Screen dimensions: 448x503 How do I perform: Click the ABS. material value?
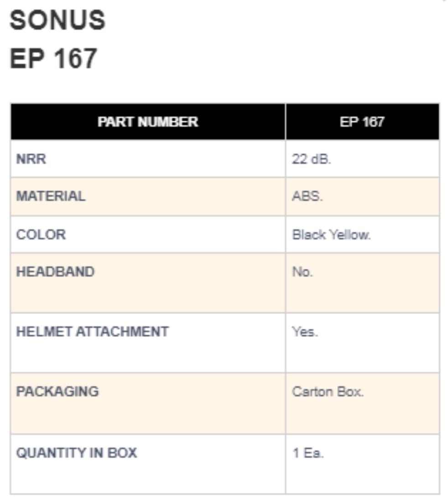coord(307,196)
